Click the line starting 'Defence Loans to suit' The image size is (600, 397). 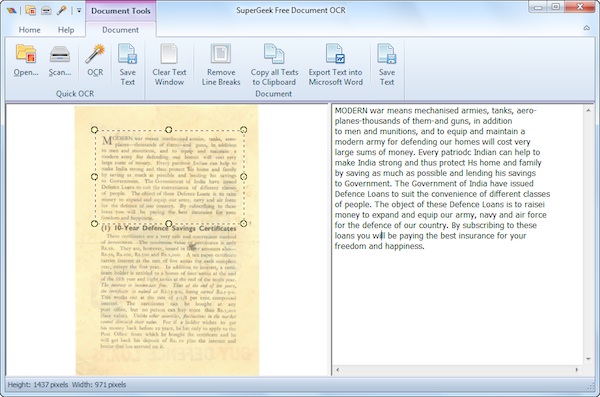click(x=442, y=194)
